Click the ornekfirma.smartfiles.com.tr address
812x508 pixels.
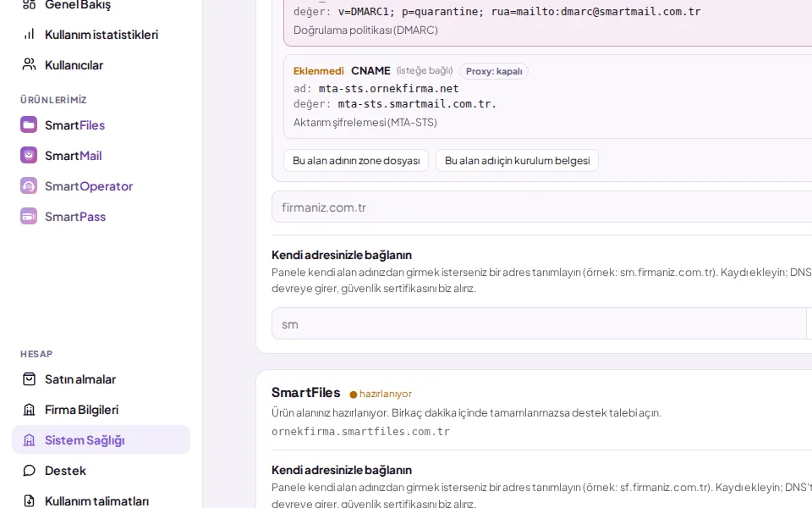tap(361, 431)
